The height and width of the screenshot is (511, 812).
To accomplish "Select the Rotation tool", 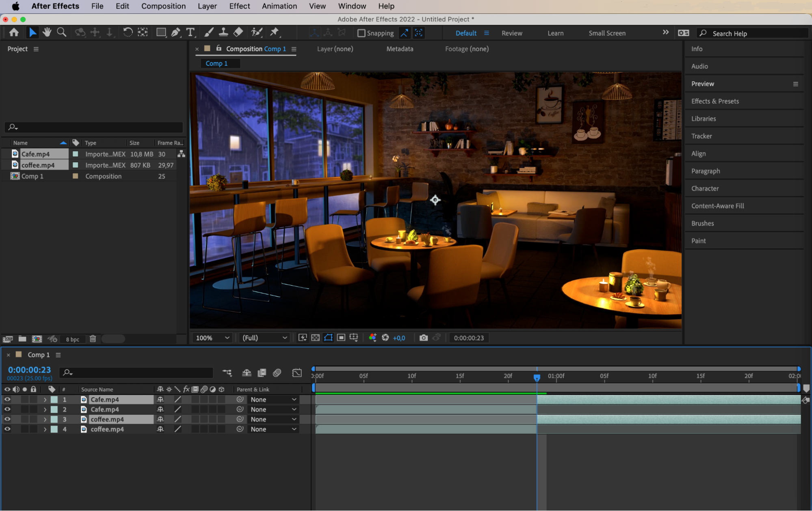I will [128, 32].
